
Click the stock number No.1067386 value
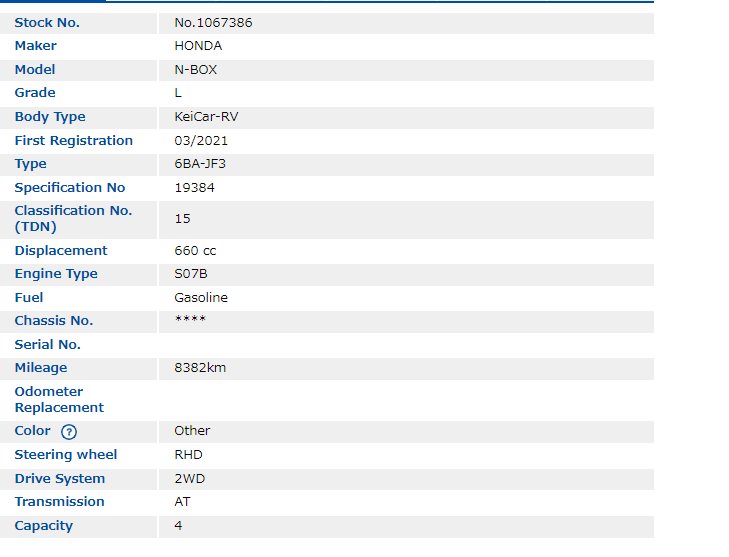coord(213,22)
